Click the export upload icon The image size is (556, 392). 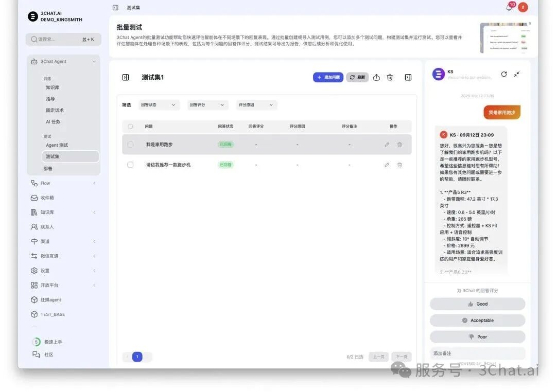[x=376, y=77]
